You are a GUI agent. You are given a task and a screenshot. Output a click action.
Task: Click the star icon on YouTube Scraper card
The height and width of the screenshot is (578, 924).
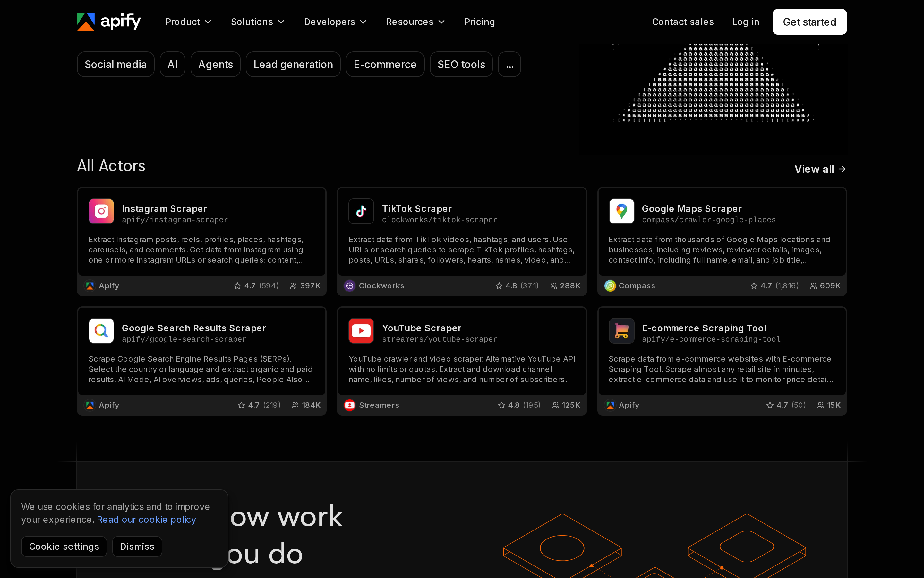click(x=501, y=405)
